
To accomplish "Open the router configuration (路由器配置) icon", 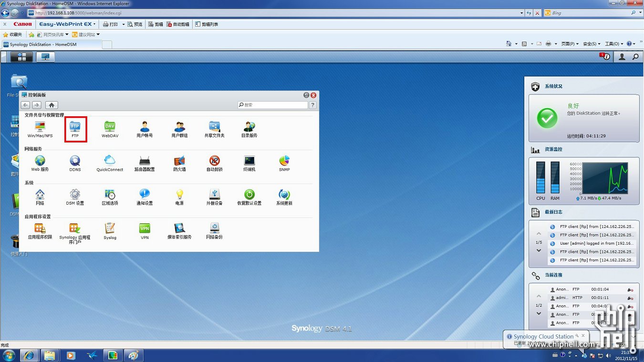I will pyautogui.click(x=145, y=163).
